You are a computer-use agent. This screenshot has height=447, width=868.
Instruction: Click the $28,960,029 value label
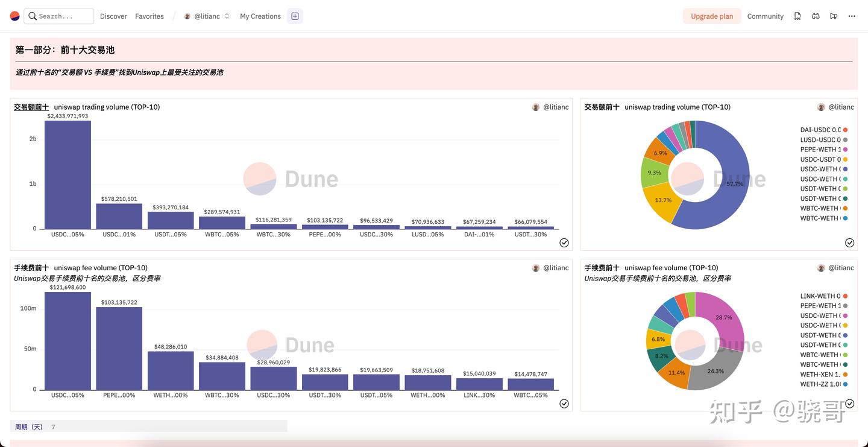[274, 363]
